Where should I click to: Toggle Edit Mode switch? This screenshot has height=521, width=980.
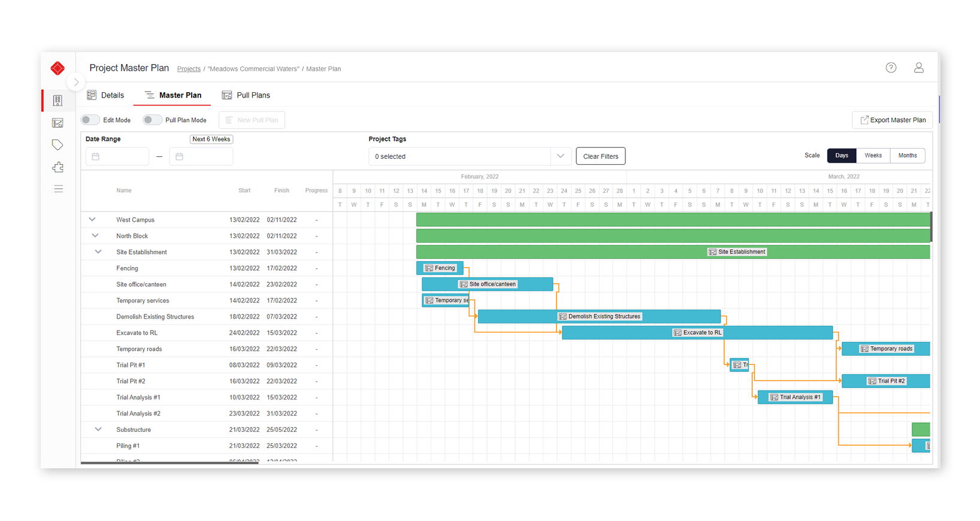(90, 120)
